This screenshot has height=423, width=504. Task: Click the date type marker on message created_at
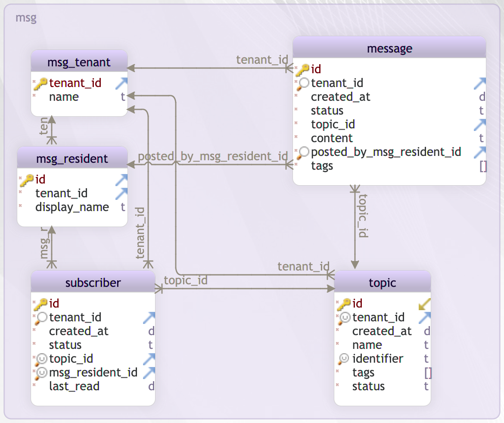click(x=482, y=97)
